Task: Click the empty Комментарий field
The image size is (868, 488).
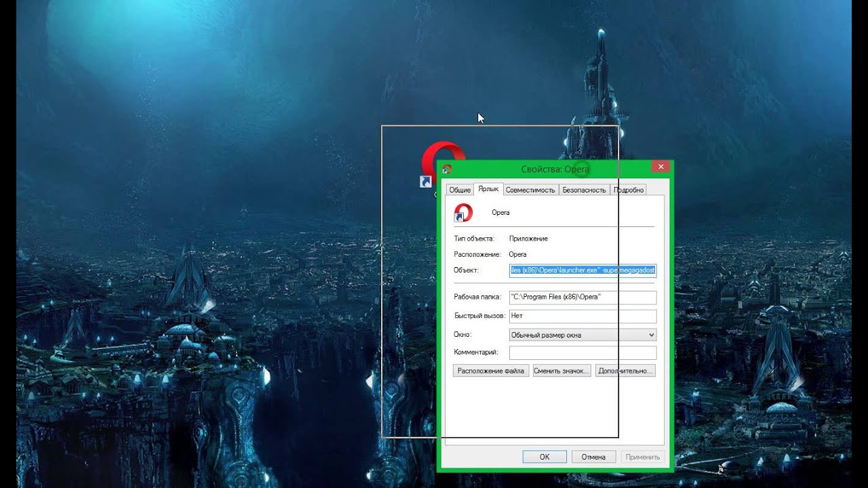Action: coord(583,352)
